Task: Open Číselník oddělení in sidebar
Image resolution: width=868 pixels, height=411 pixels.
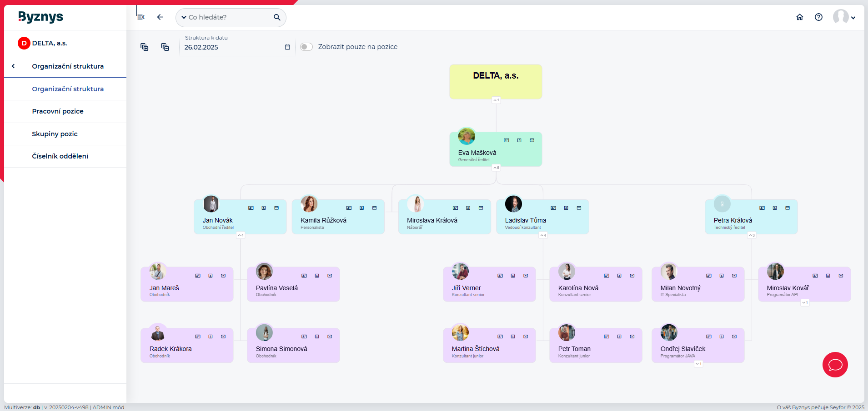Action: point(60,156)
